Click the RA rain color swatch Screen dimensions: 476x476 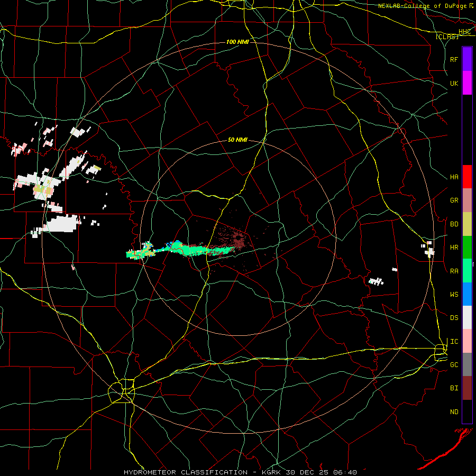[467, 271]
